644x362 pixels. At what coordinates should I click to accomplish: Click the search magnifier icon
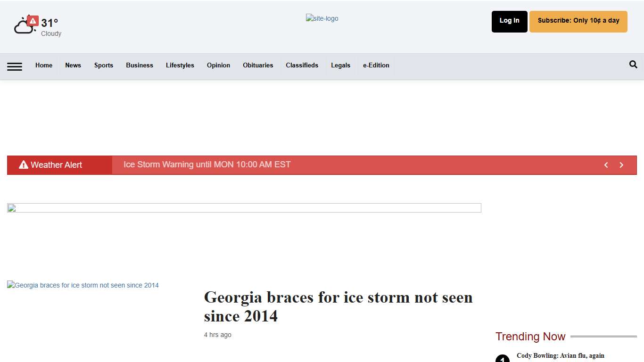633,65
